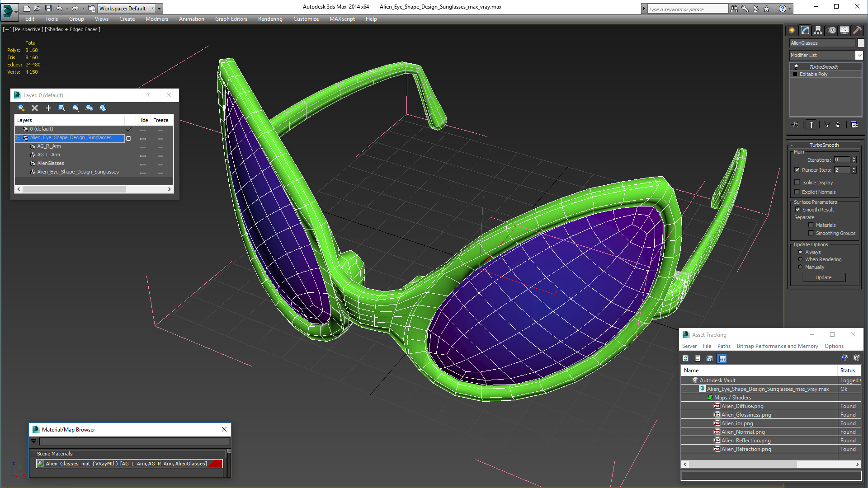Refresh the Asset Tracking list
The height and width of the screenshot is (488, 868).
coord(685,358)
